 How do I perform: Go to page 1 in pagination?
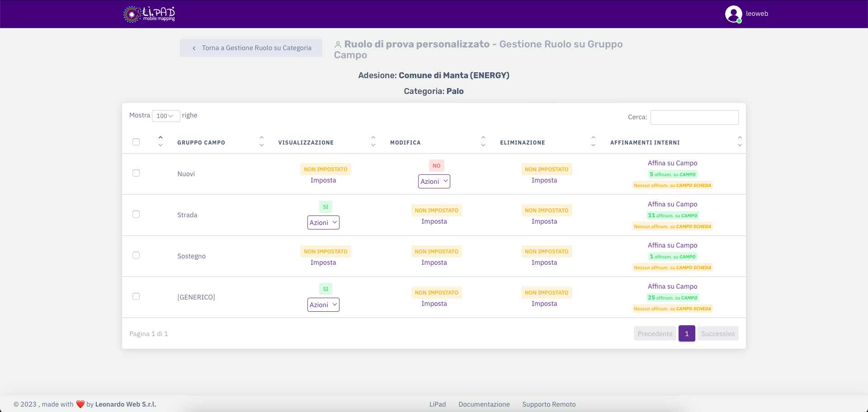686,334
